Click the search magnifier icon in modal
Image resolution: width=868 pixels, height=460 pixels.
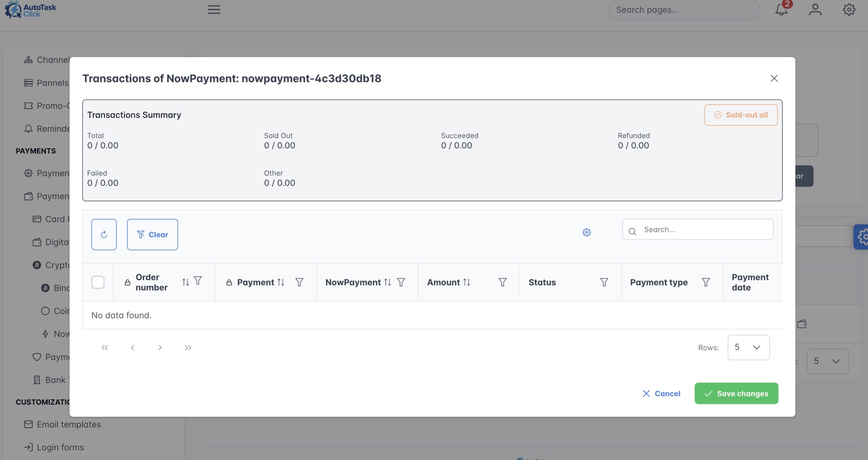pyautogui.click(x=632, y=231)
